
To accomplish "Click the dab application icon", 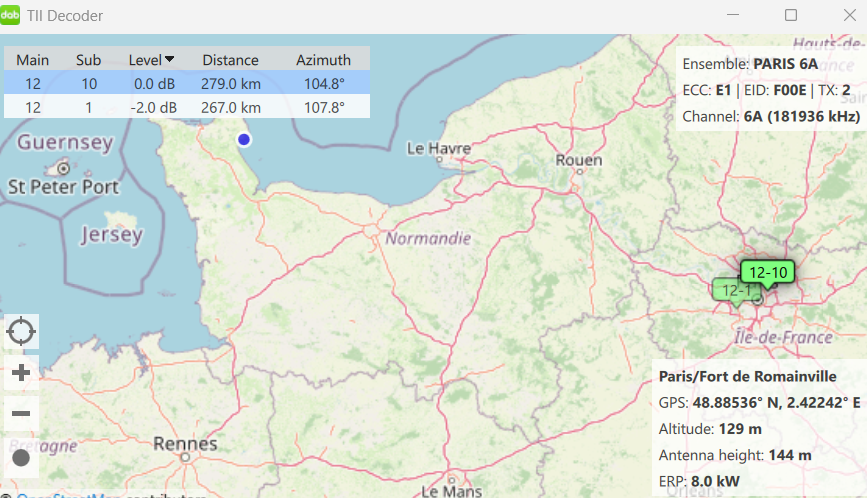I will pyautogui.click(x=10, y=15).
